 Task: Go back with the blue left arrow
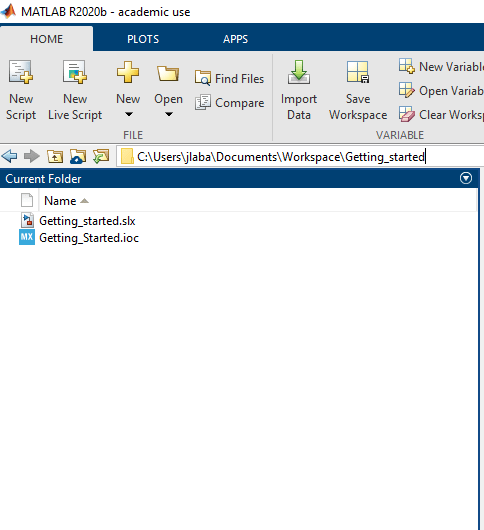[x=9, y=156]
